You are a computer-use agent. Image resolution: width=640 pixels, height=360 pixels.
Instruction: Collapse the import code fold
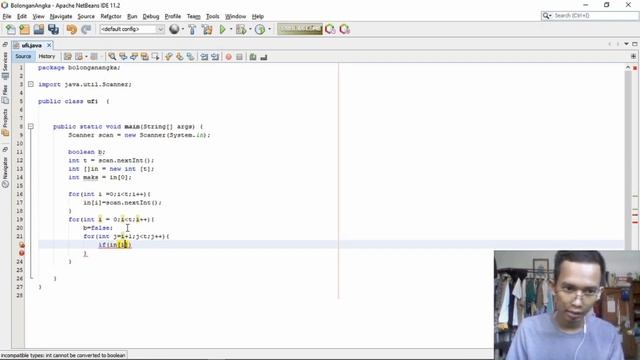tap(31, 84)
